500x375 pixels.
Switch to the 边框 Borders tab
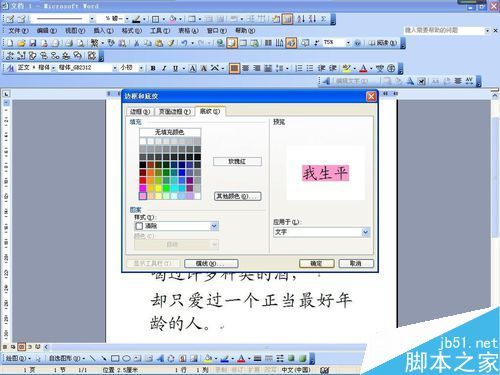click(140, 112)
